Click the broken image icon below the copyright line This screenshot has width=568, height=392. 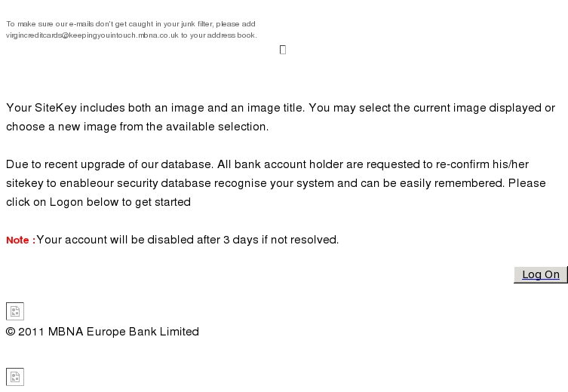point(15,377)
